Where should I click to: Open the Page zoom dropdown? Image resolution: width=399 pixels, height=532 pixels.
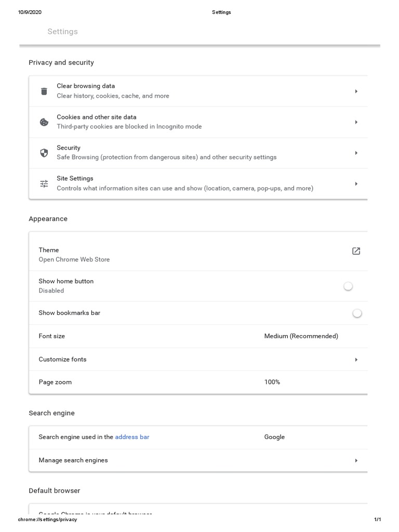tap(272, 382)
